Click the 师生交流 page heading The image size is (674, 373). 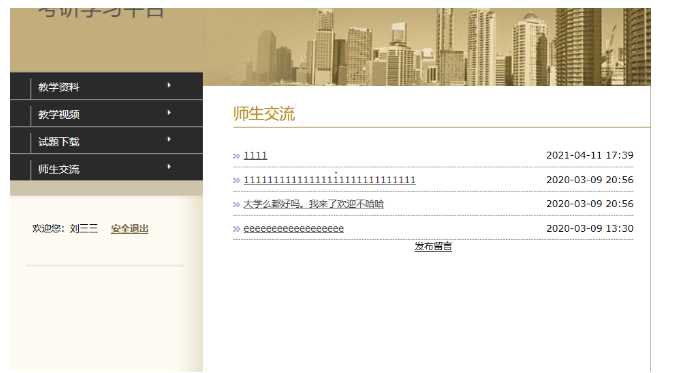coord(264,114)
